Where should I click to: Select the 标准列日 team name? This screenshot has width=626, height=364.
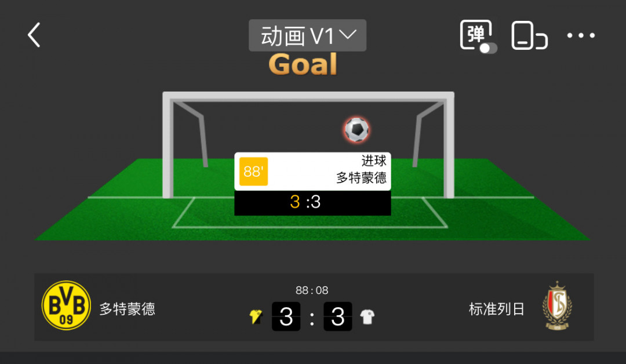tap(497, 309)
